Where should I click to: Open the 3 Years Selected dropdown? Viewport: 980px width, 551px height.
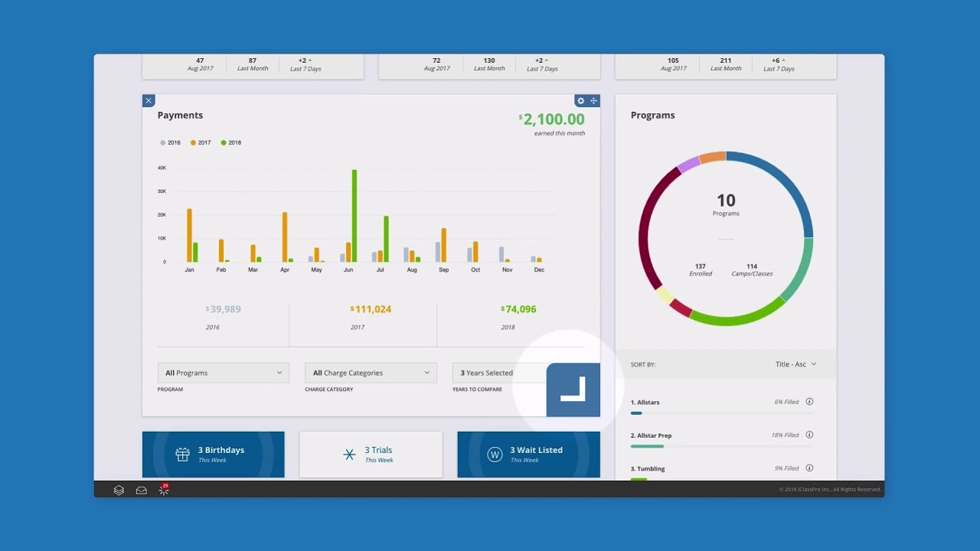tap(499, 373)
